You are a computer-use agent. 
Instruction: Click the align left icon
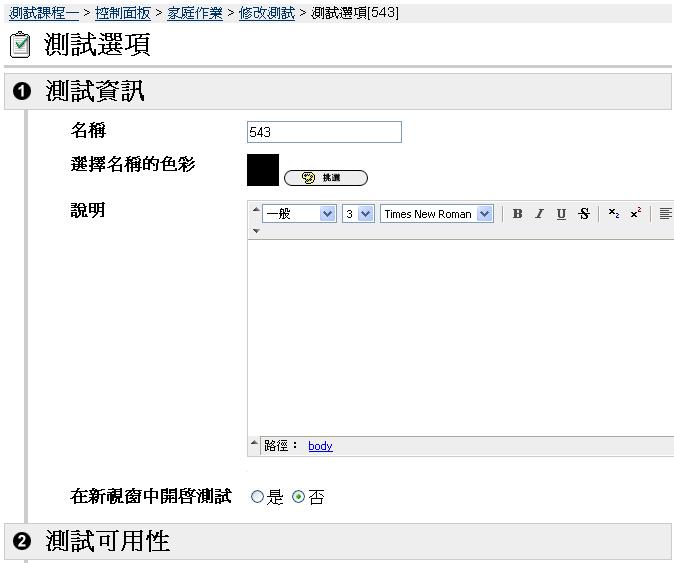click(x=665, y=214)
